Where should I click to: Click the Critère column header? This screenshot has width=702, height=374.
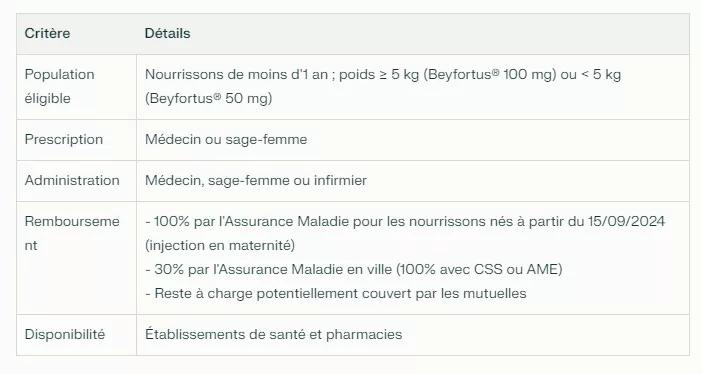(x=47, y=34)
